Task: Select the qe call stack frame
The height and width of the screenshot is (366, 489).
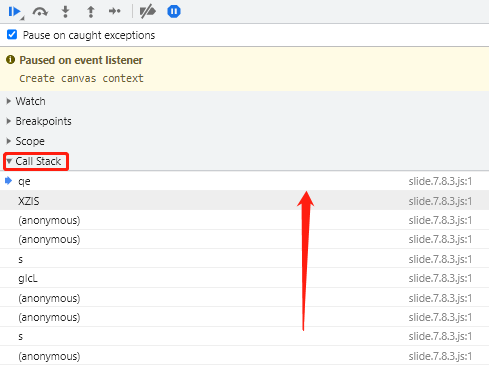Action: coord(244,181)
